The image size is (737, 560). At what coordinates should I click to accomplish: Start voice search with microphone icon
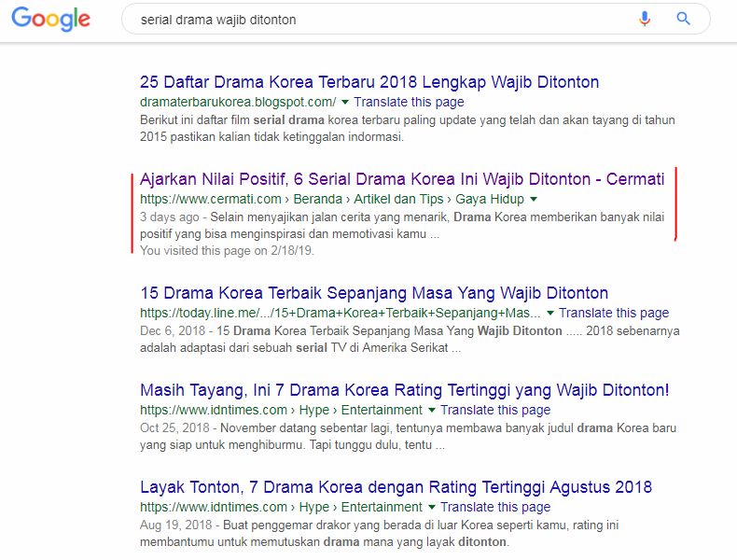click(x=645, y=19)
